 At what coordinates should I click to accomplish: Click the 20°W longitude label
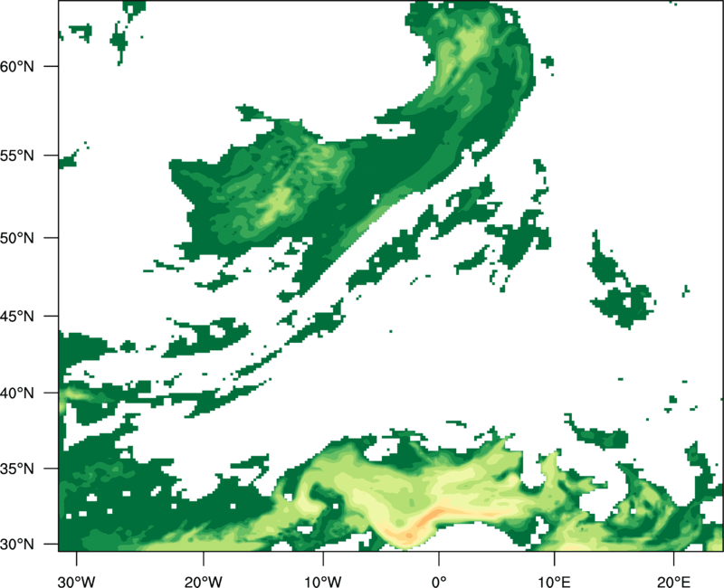[203, 582]
